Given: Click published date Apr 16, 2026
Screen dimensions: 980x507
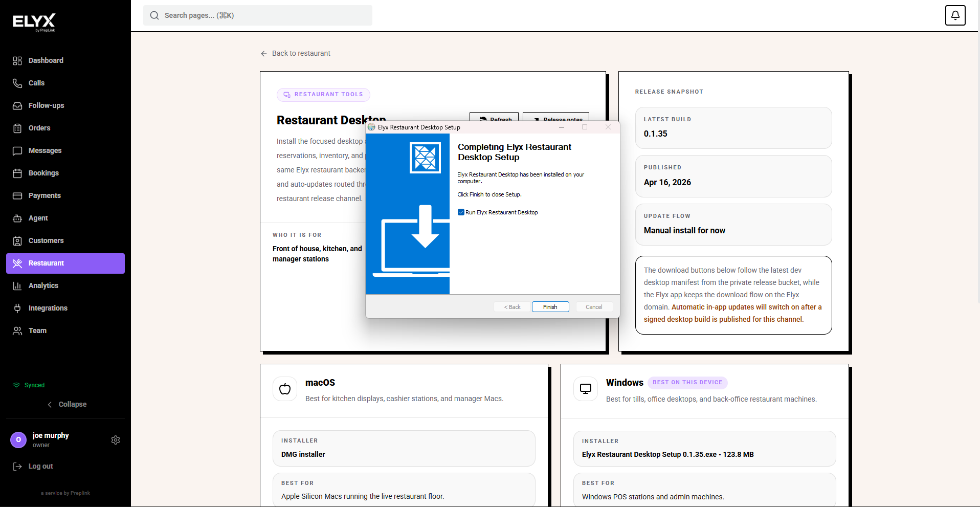Looking at the screenshot, I should [667, 183].
